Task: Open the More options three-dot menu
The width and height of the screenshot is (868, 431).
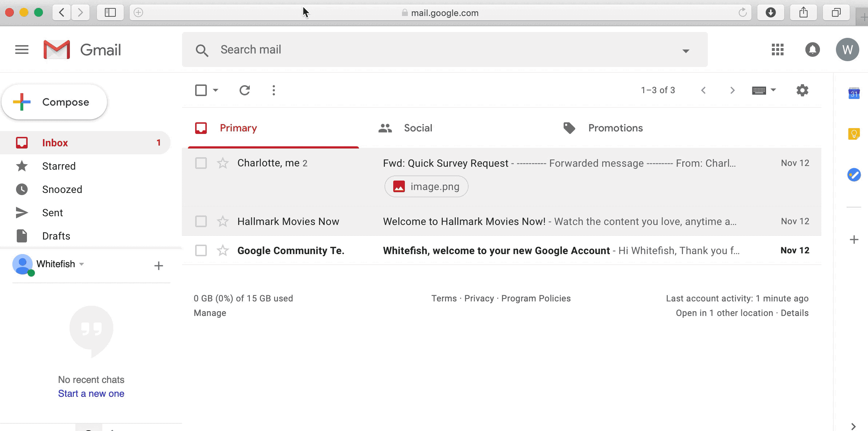Action: pyautogui.click(x=274, y=90)
